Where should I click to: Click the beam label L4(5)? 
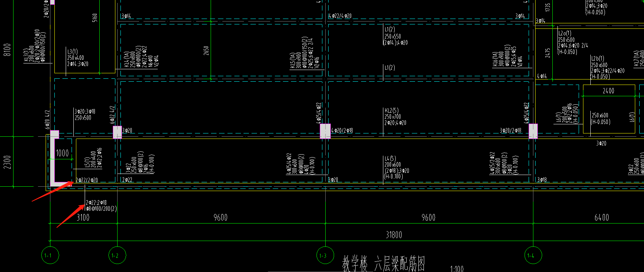[x=390, y=159]
